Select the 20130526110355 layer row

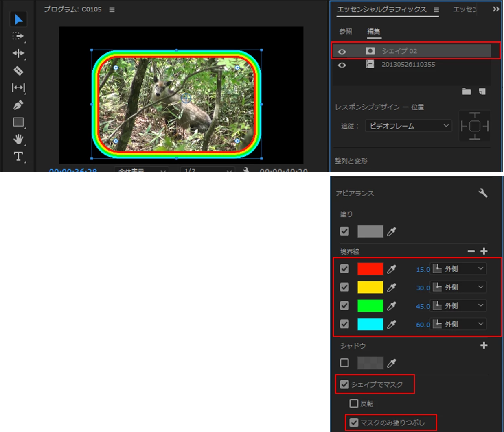[x=412, y=64]
